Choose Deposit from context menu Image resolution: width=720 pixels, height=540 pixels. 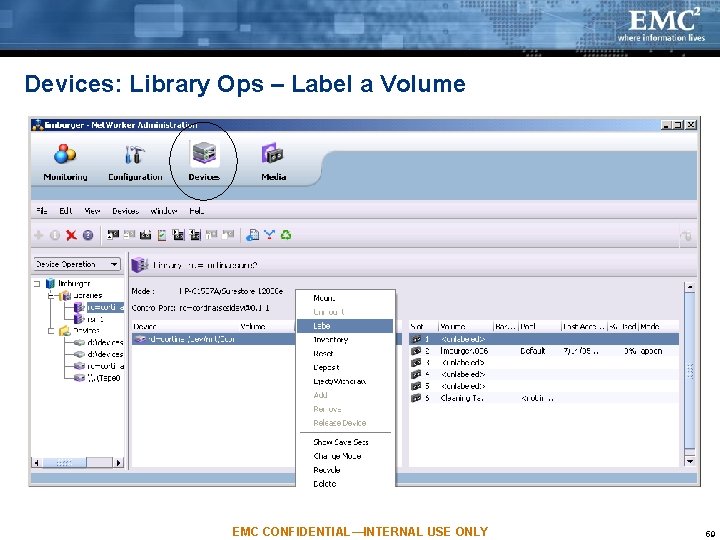(x=345, y=367)
